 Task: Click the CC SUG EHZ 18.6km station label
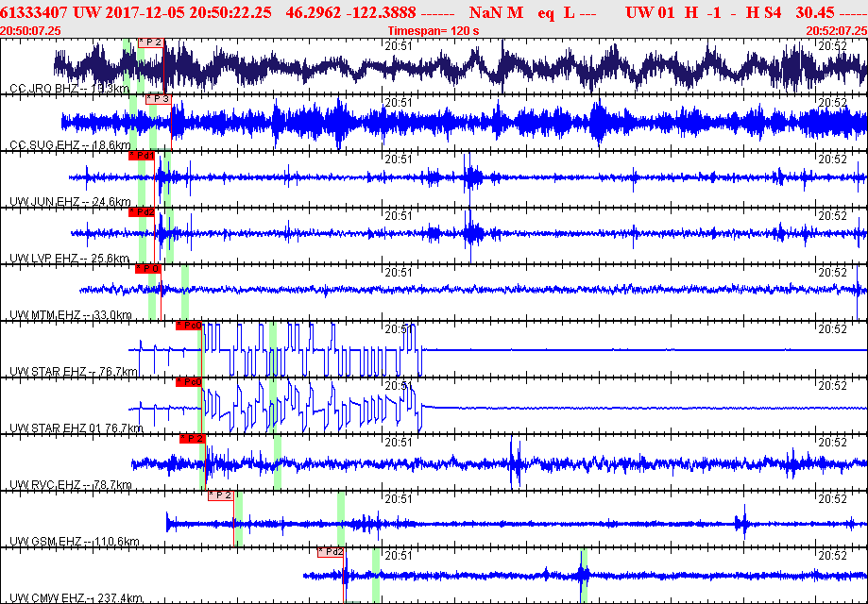coord(70,145)
